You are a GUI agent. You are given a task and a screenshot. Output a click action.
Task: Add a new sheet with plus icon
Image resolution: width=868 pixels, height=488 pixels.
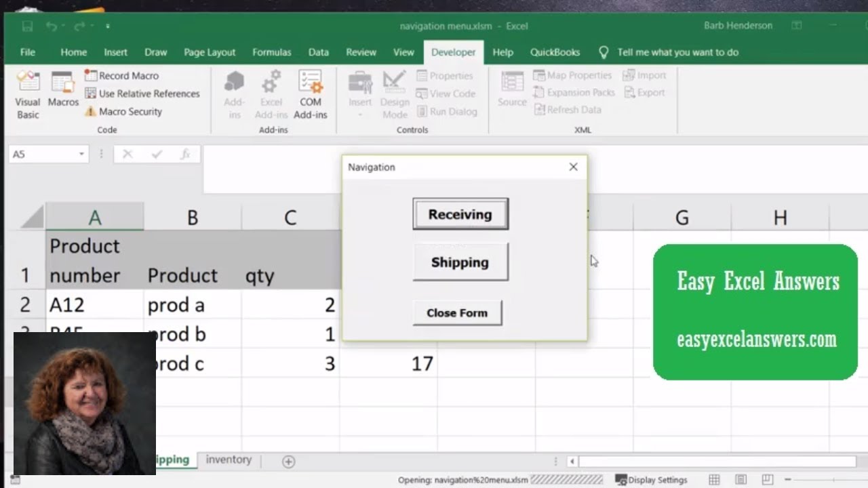[288, 462]
